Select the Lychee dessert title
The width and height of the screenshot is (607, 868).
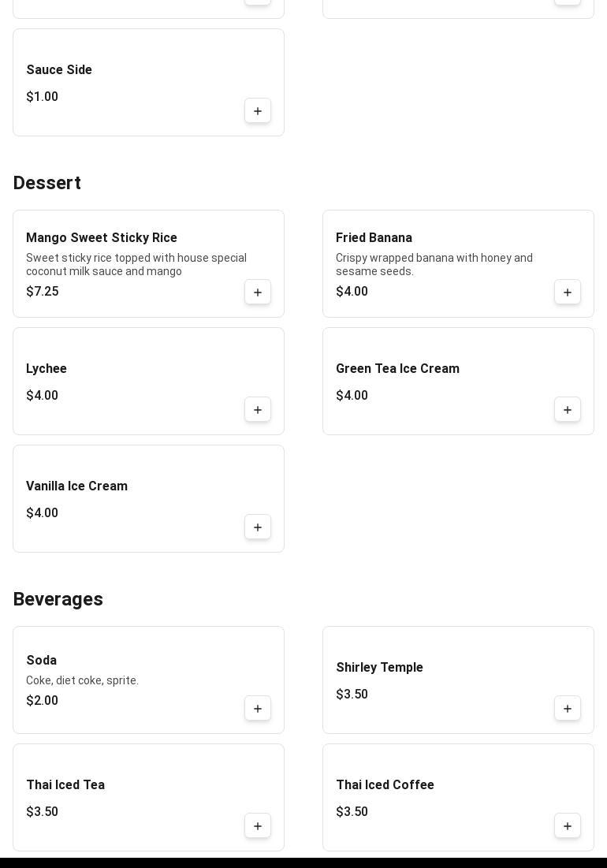(47, 369)
